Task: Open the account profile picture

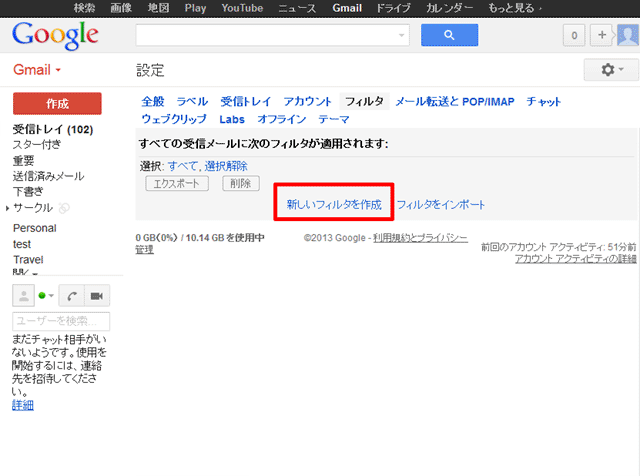Action: (627, 35)
